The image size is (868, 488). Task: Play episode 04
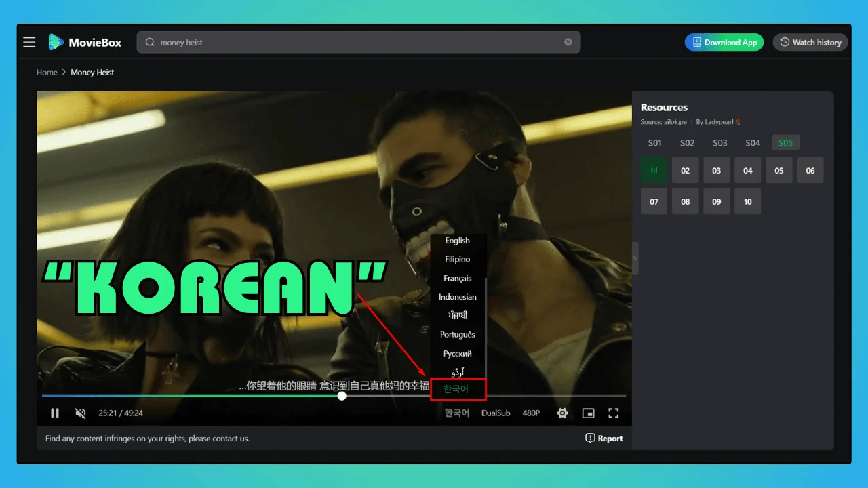(x=747, y=170)
